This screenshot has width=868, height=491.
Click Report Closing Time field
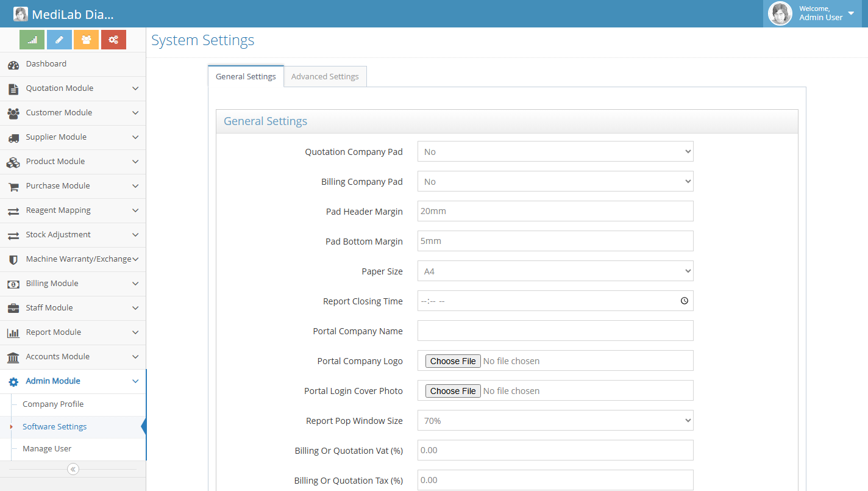pos(555,301)
